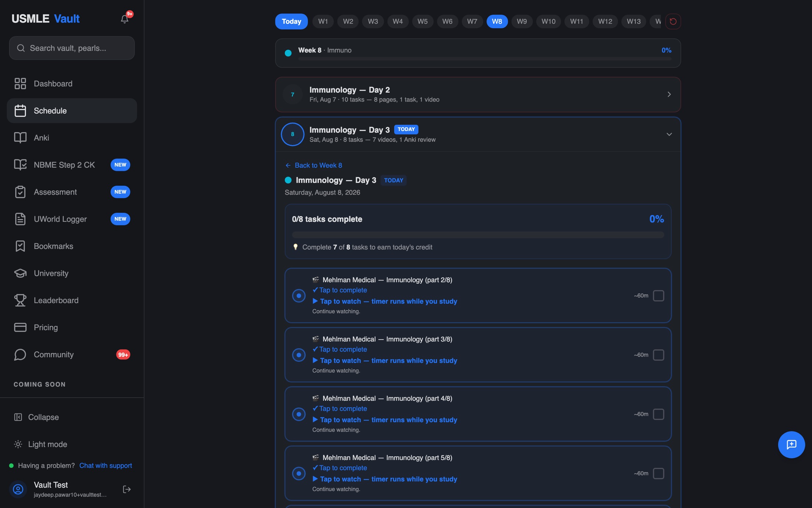812x508 pixels.
Task: Click the Schedule calendar icon
Action: (20, 110)
